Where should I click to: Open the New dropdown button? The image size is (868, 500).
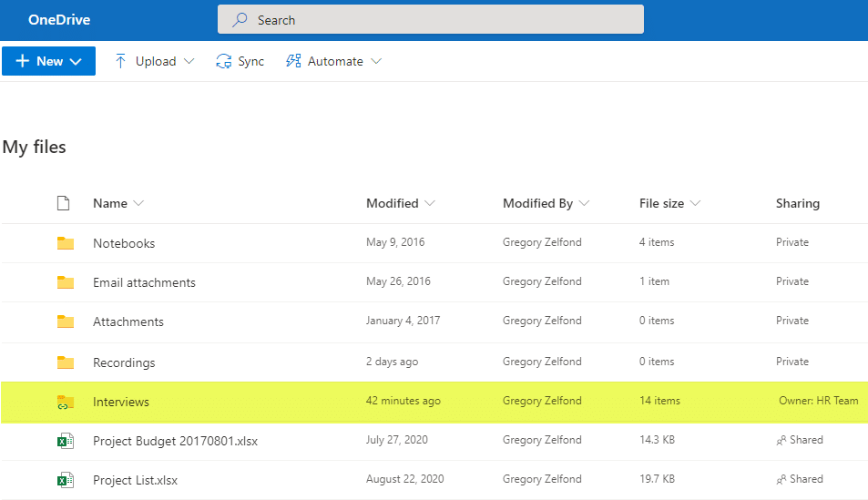[x=48, y=62]
